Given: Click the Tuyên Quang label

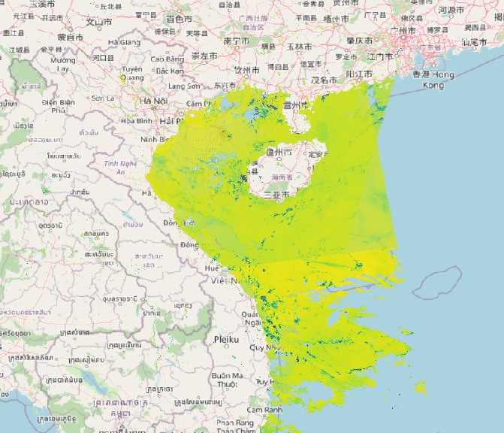Looking at the screenshot, I should click(133, 74).
